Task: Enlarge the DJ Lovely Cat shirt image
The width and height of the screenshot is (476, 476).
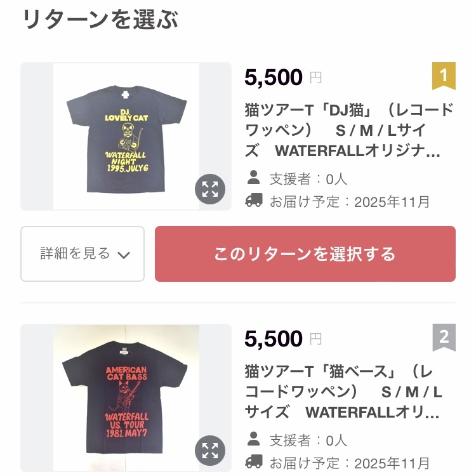Action: click(x=210, y=189)
